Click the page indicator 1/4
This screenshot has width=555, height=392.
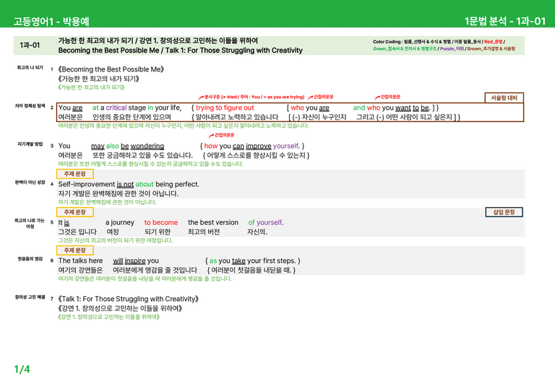coord(22,370)
